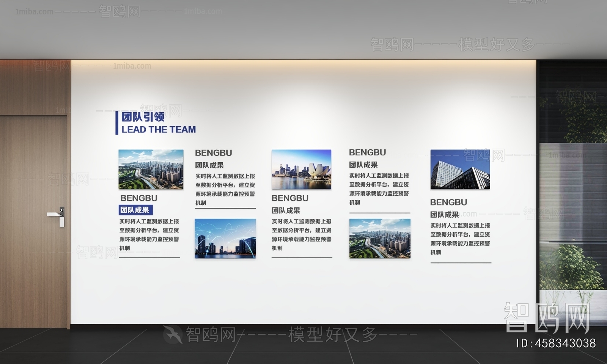Click the blue vertical bar beside 团队引领
Screen dimensions: 607x364
(116, 123)
